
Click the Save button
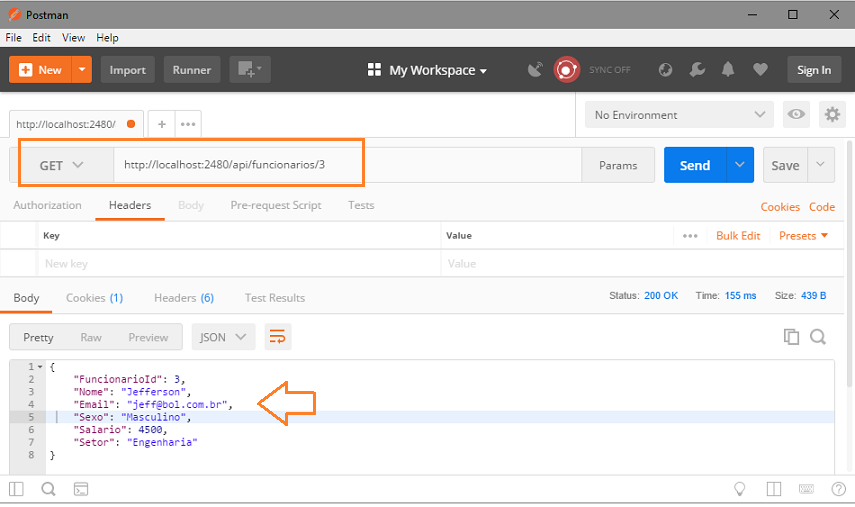pos(785,165)
